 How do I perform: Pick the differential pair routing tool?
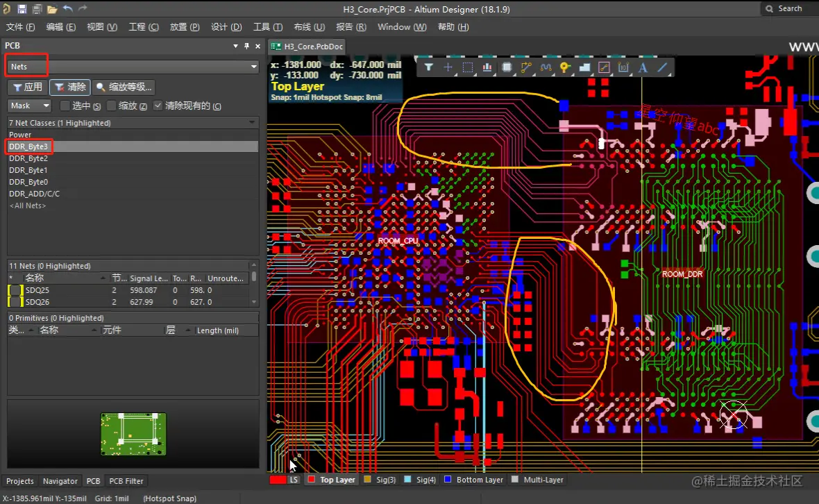coord(548,67)
